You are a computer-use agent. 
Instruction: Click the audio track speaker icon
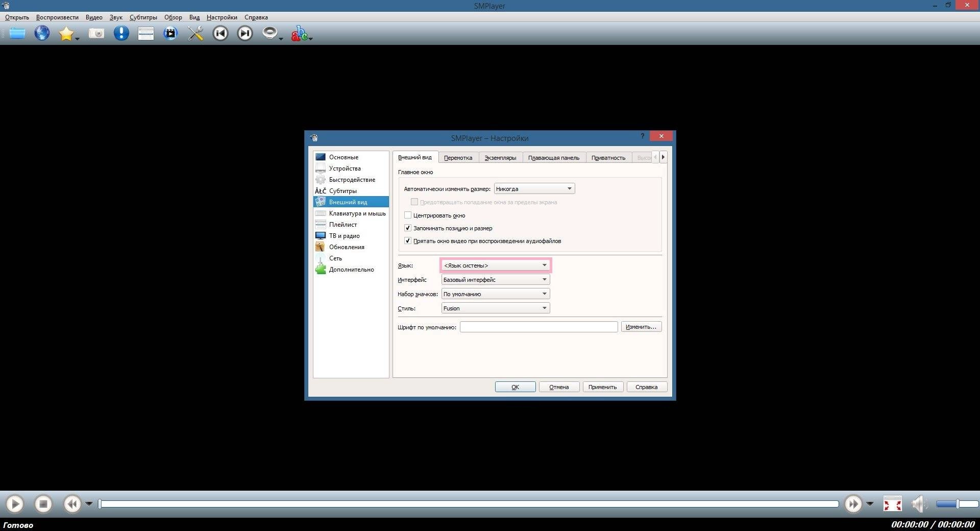269,33
